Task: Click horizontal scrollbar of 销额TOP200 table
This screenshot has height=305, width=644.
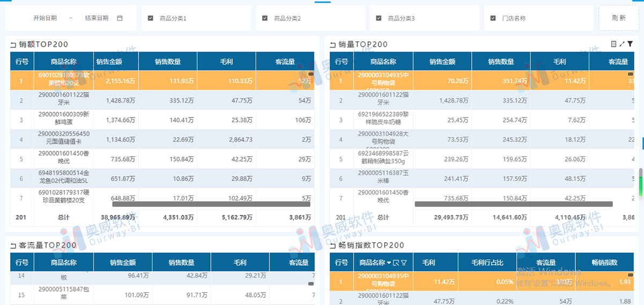Action: (211, 204)
